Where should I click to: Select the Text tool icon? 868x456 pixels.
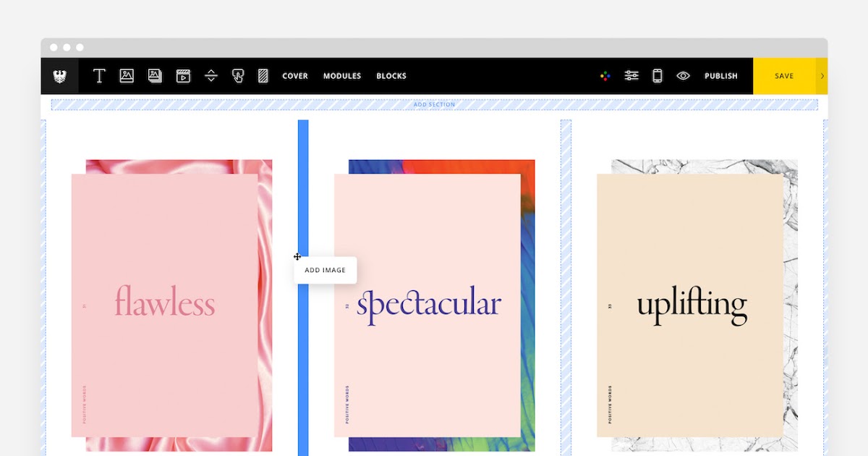[100, 76]
